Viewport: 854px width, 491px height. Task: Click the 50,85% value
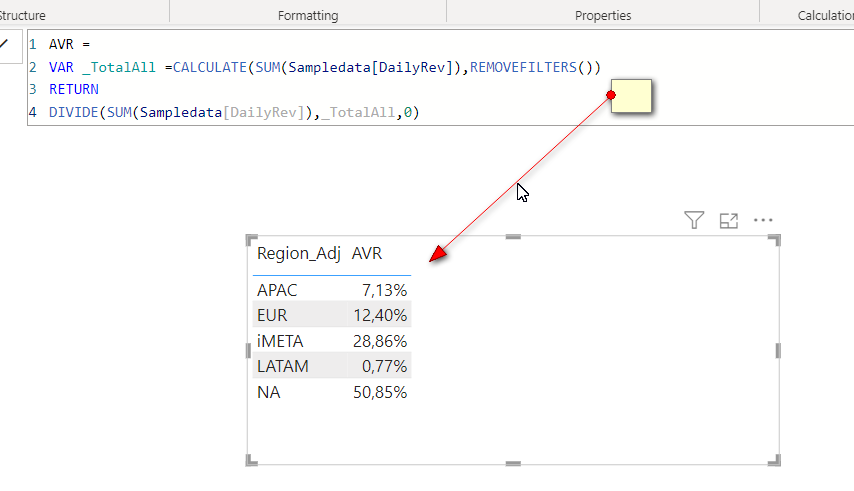click(380, 392)
